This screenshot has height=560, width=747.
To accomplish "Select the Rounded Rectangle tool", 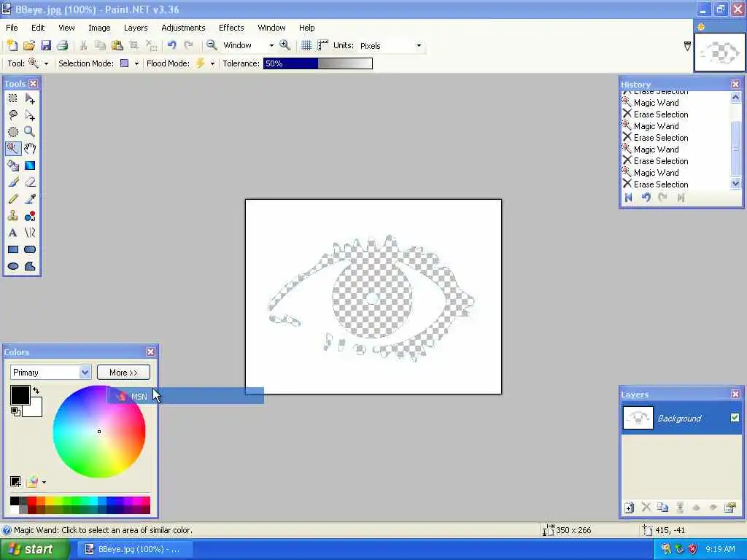I will 30,249.
